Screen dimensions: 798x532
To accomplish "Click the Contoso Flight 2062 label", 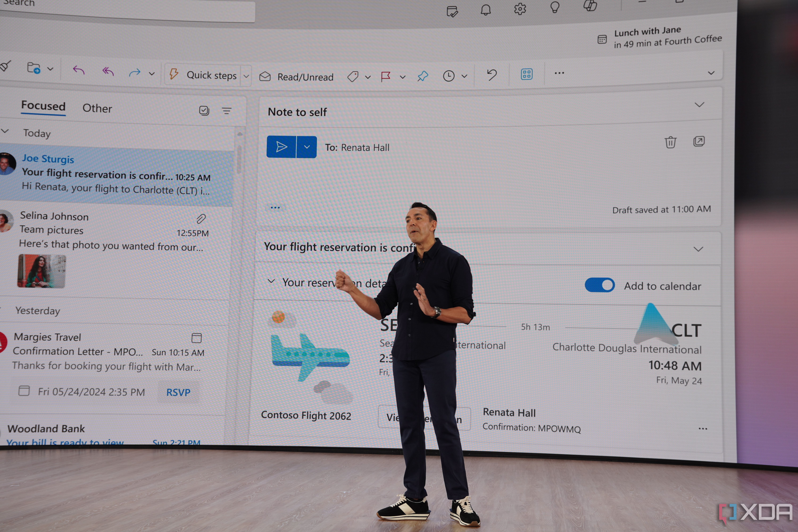I will 306,416.
